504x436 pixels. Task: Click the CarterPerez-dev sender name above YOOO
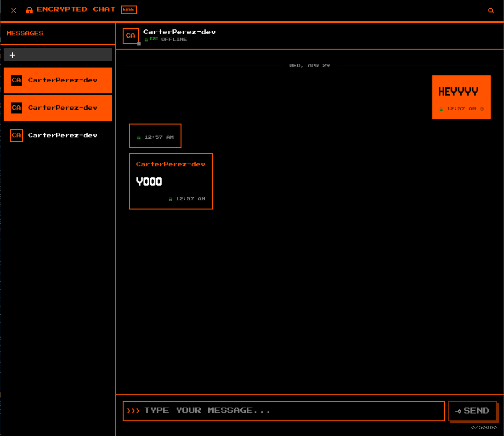click(170, 164)
